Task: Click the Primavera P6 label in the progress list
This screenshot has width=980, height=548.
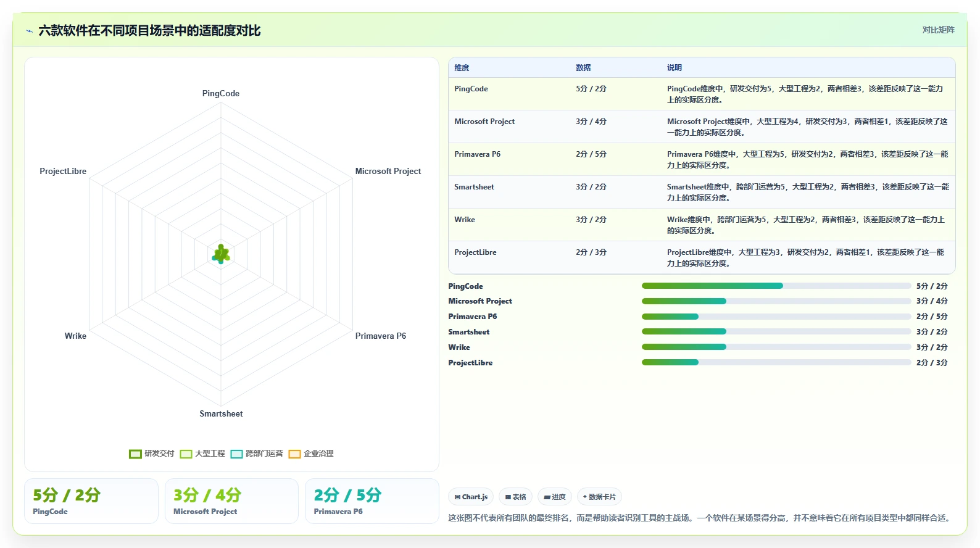Action: tap(472, 317)
